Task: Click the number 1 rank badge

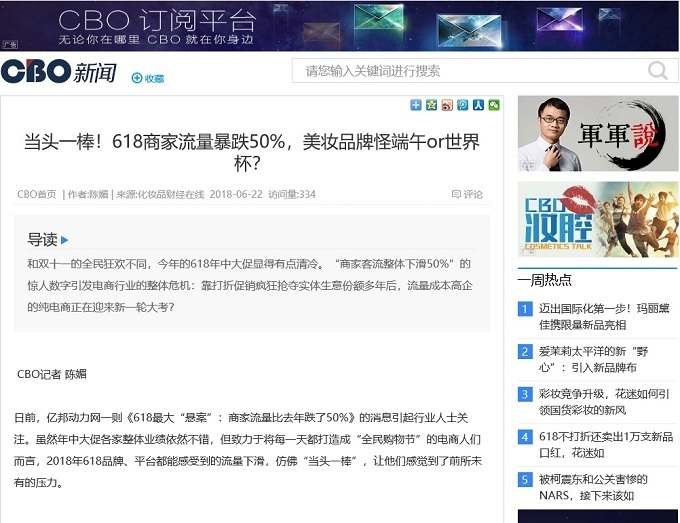Action: 525,309
